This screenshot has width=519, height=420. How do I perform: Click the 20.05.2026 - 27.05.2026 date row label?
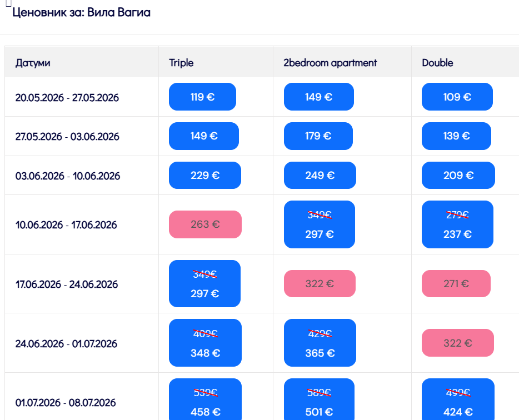pyautogui.click(x=67, y=98)
